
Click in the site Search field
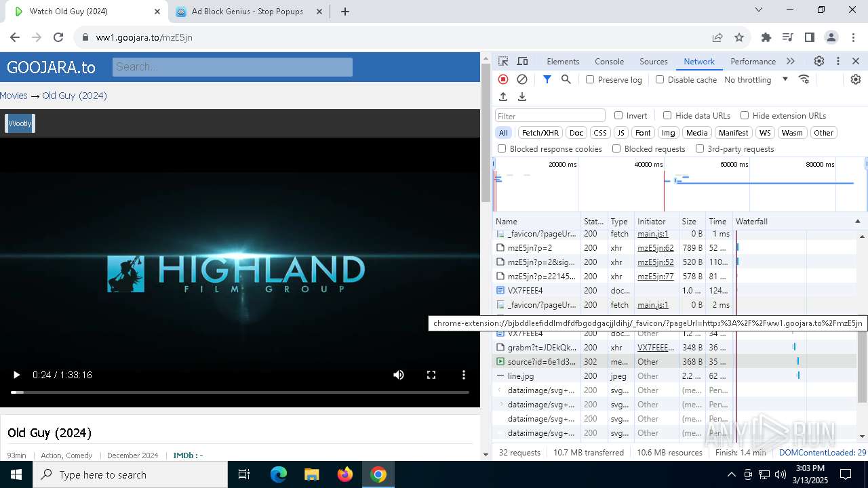233,67
